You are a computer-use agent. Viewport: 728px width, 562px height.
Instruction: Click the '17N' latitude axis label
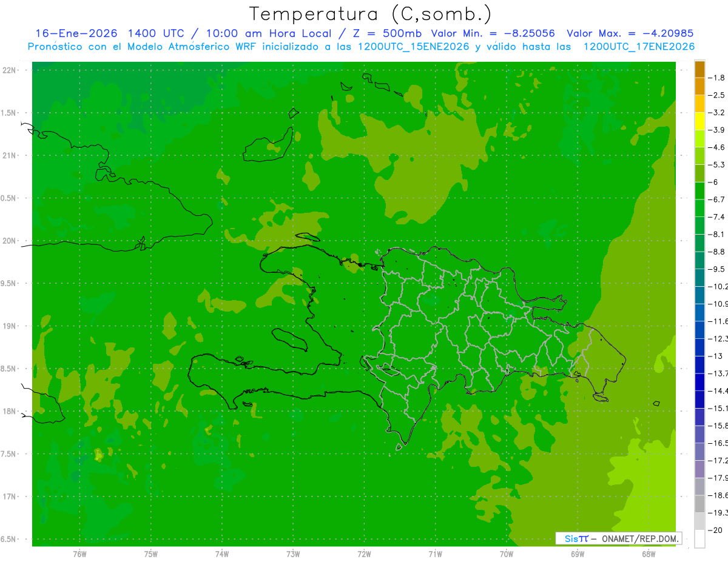coord(10,497)
